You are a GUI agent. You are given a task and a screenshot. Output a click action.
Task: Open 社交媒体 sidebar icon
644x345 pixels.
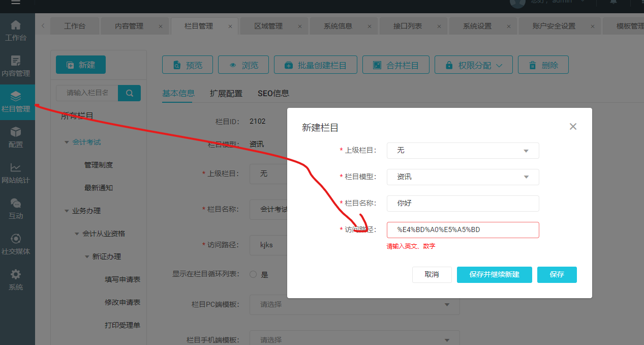pos(16,239)
